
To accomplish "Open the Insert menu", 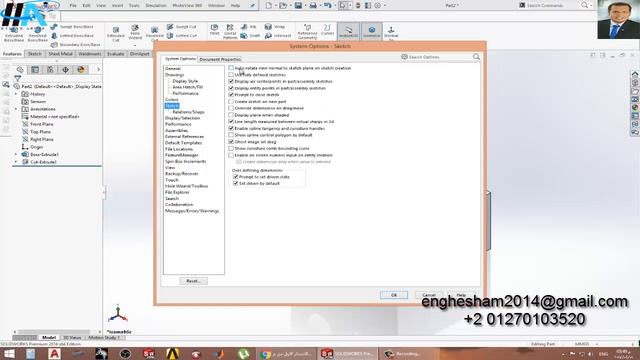I will coord(117,6).
